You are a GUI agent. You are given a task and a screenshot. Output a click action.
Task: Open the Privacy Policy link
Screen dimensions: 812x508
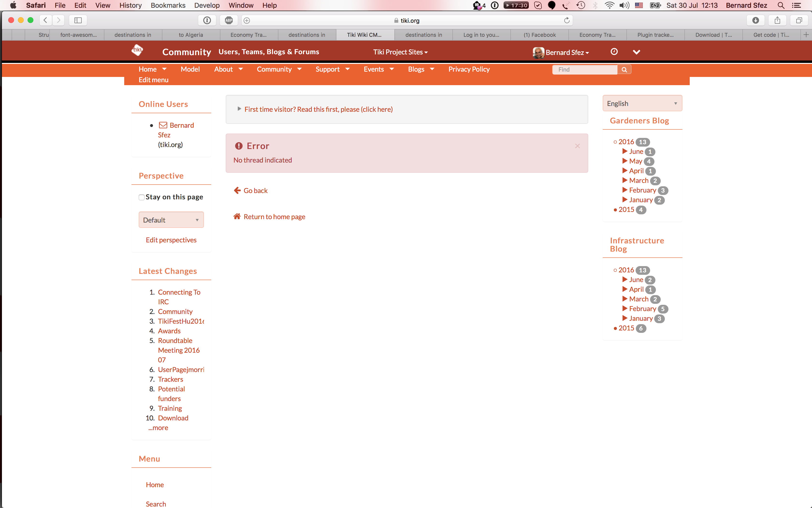tap(469, 69)
